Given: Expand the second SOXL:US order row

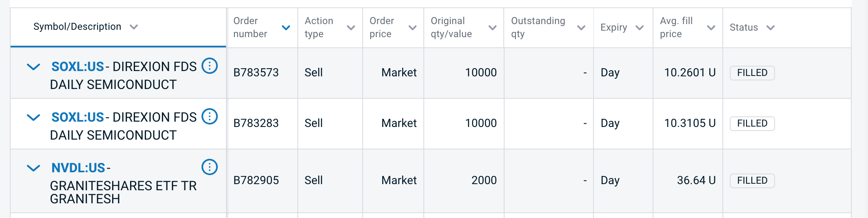Looking at the screenshot, I should (33, 117).
